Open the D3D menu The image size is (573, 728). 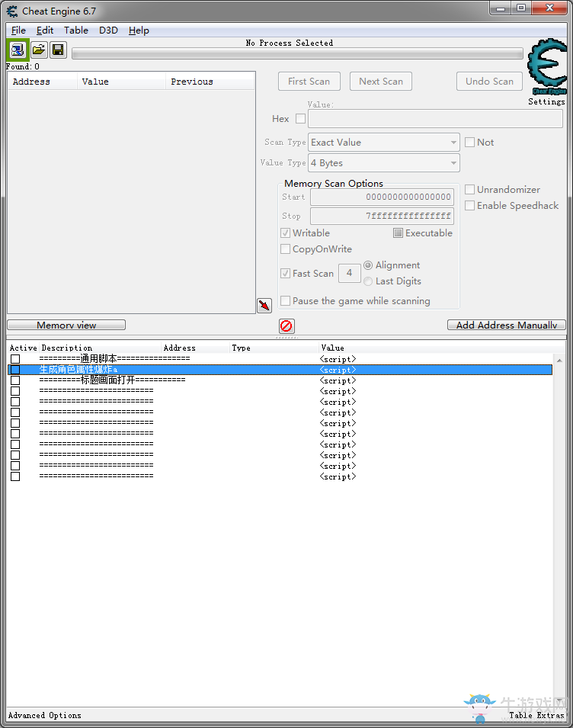108,30
